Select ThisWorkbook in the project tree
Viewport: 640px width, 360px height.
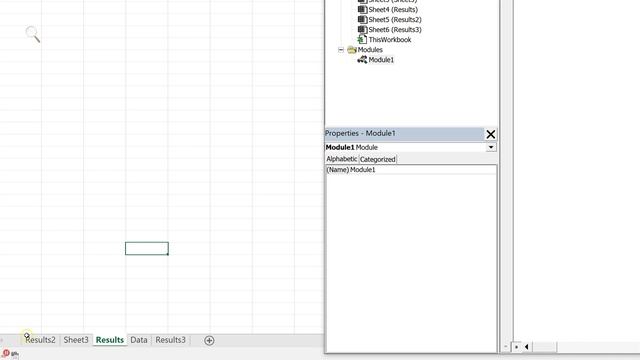tap(390, 40)
